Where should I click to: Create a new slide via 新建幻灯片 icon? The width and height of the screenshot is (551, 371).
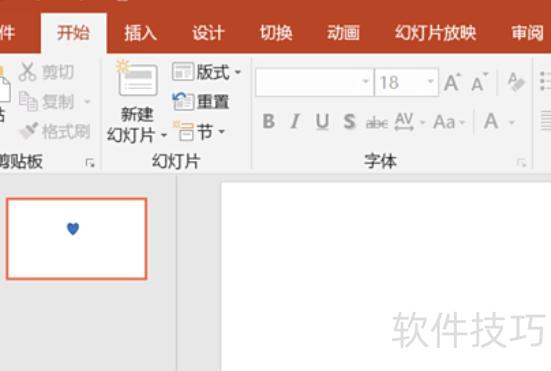(x=137, y=79)
